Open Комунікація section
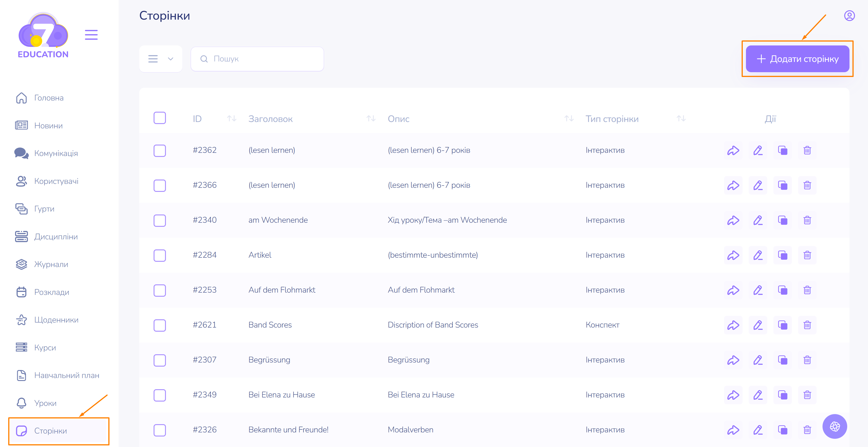 [46, 153]
